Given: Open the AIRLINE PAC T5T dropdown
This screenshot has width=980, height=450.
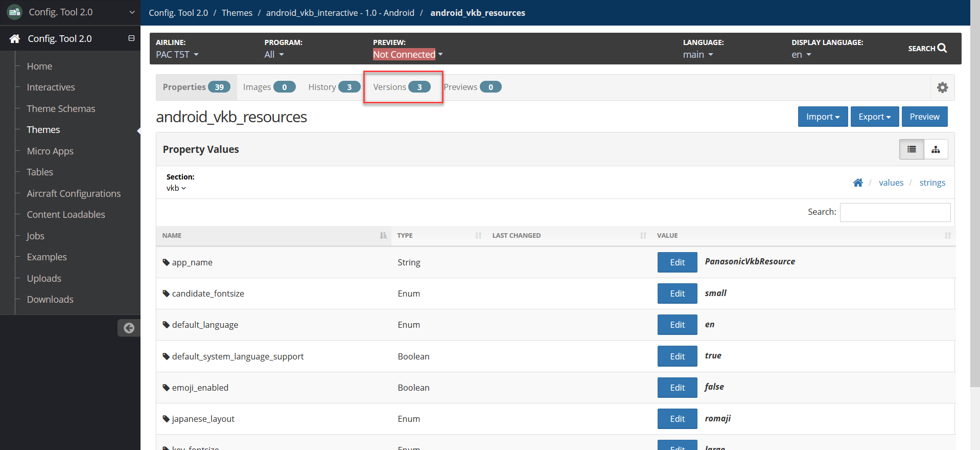Looking at the screenshot, I should (x=177, y=54).
